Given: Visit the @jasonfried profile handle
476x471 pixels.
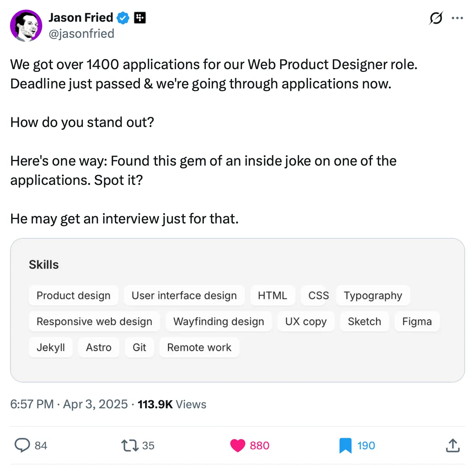Looking at the screenshot, I should [x=82, y=34].
